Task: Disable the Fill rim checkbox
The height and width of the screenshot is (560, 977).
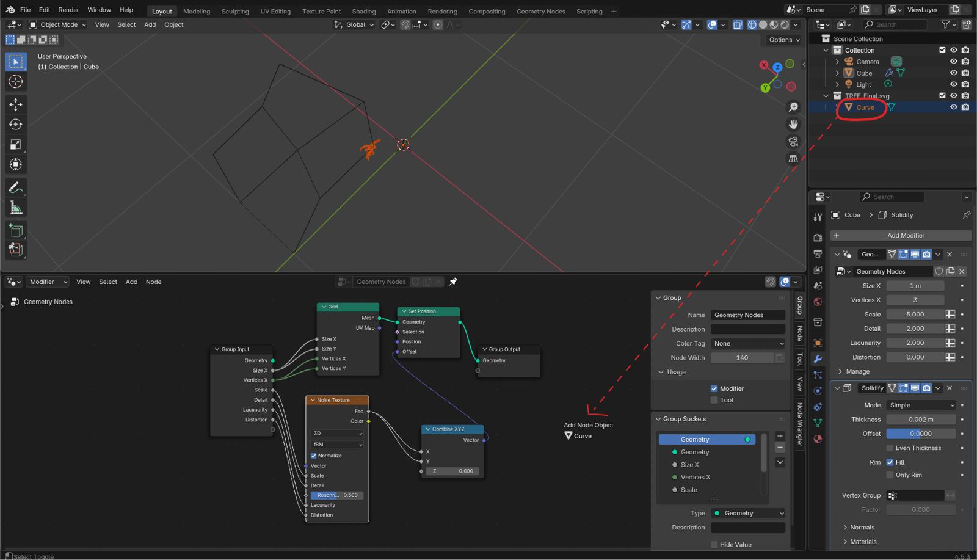Action: 890,462
